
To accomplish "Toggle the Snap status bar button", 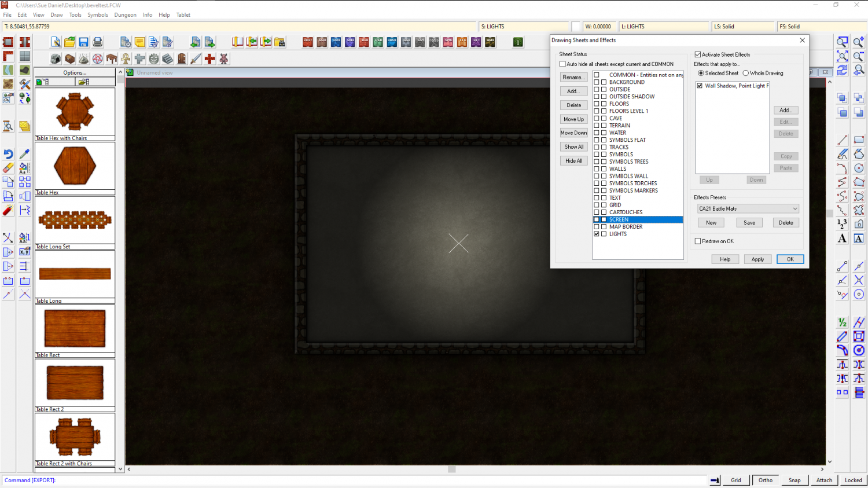I will click(x=795, y=480).
